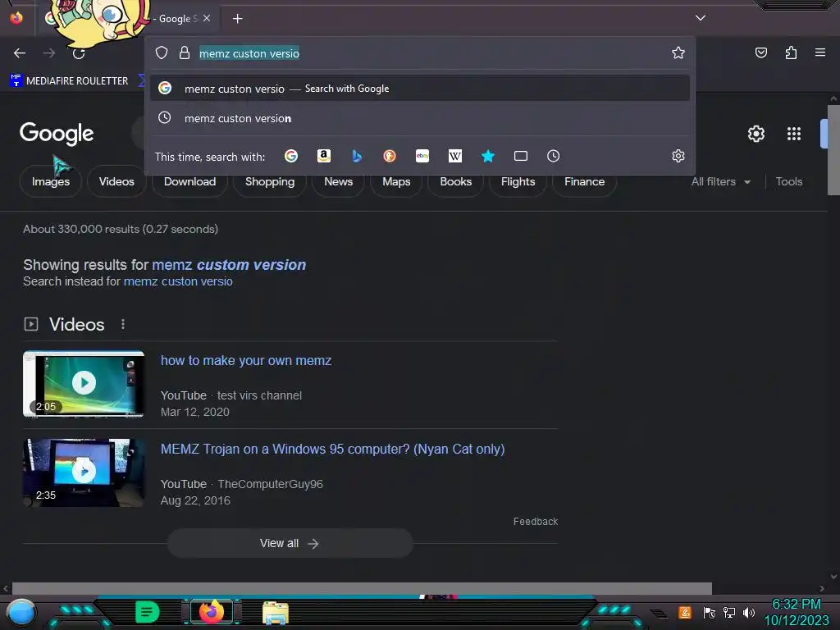Click the horizontal page scrollbar

(362, 588)
